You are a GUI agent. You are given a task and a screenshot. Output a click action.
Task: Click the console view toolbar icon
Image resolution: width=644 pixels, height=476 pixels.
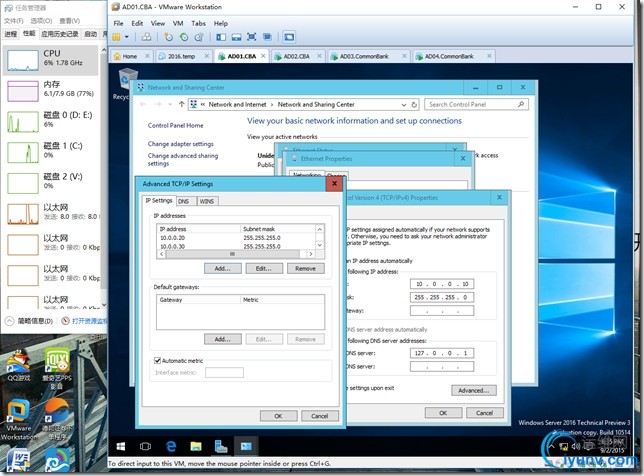289,37
